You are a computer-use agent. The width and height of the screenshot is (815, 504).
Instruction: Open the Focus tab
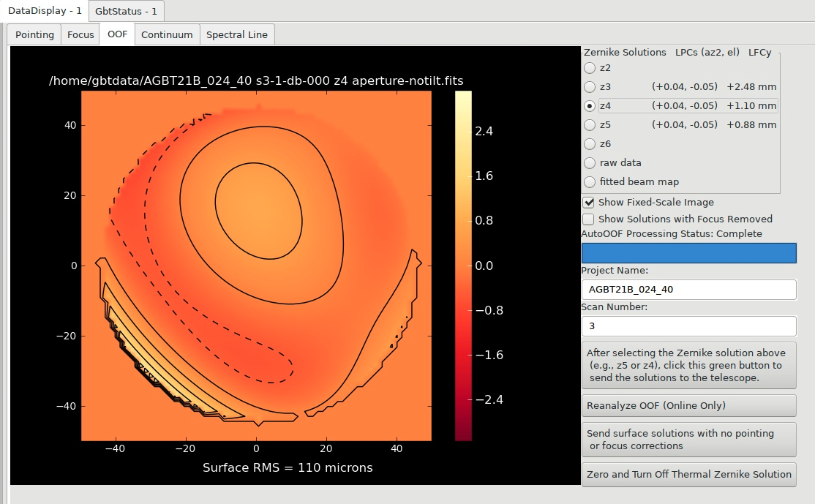(80, 35)
